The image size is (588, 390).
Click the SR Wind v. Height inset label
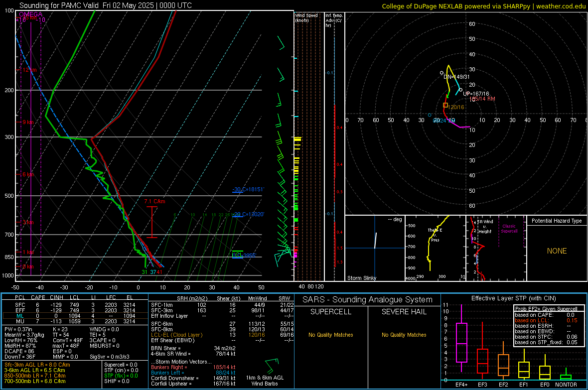[x=485, y=227]
